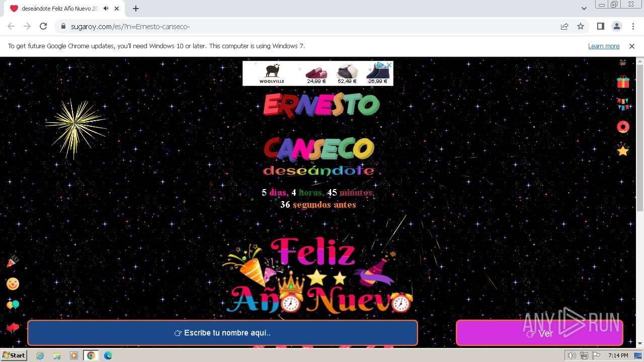Click the gift box icon on the right
Screen dimensions: 644x362
pyautogui.click(x=623, y=81)
